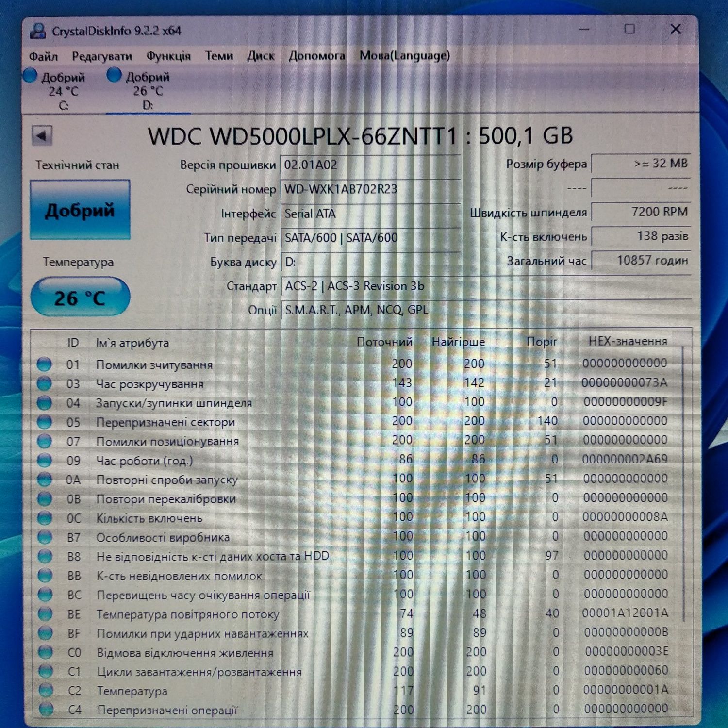Click the 7200 RPM rotation rate field
The width and height of the screenshot is (728, 728).
coord(641,212)
